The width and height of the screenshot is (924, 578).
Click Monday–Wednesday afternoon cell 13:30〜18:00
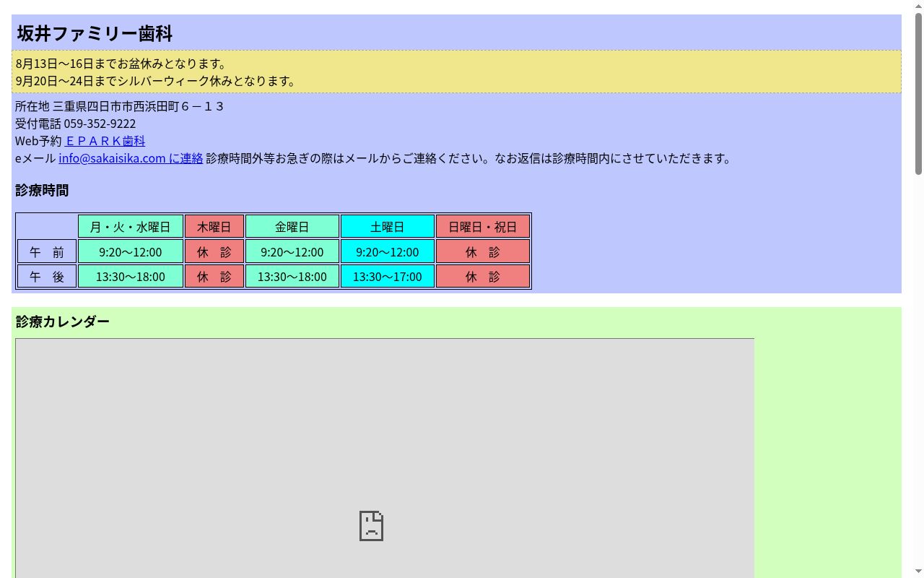pyautogui.click(x=131, y=276)
